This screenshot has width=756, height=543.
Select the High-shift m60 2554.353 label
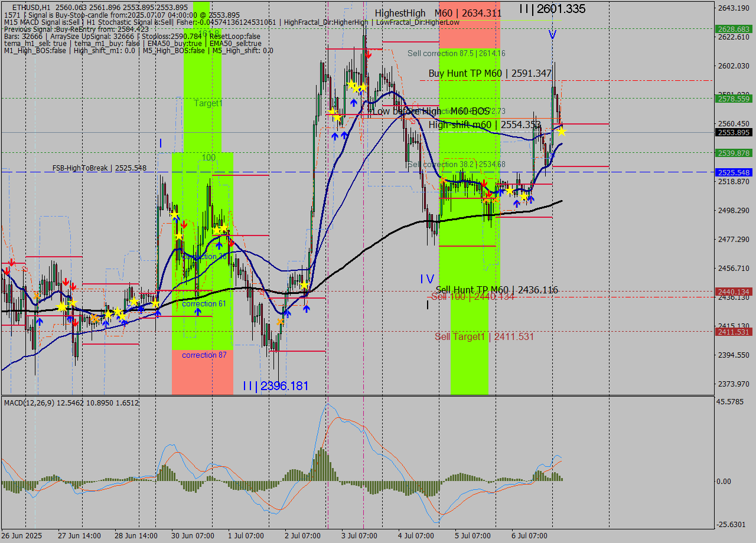(484, 125)
